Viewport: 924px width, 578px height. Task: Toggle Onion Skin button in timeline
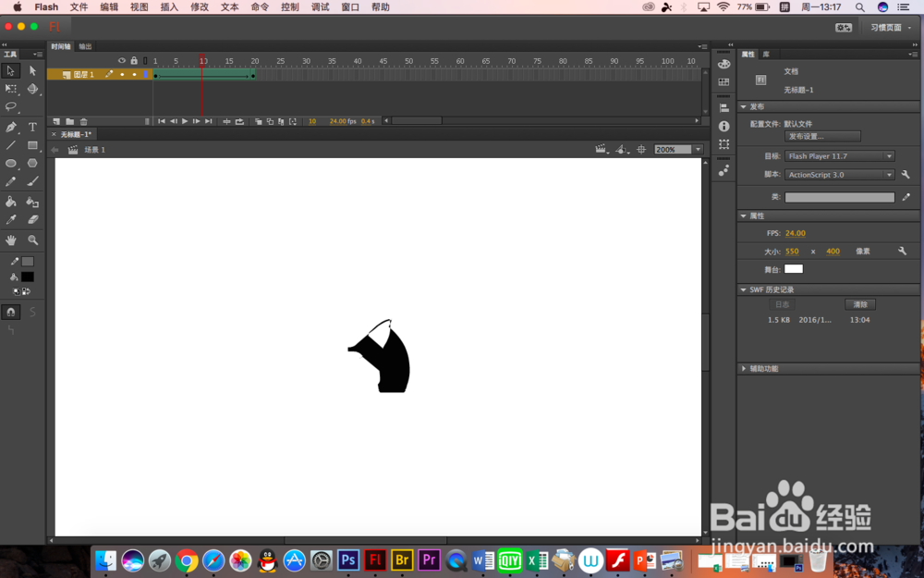pyautogui.click(x=258, y=121)
